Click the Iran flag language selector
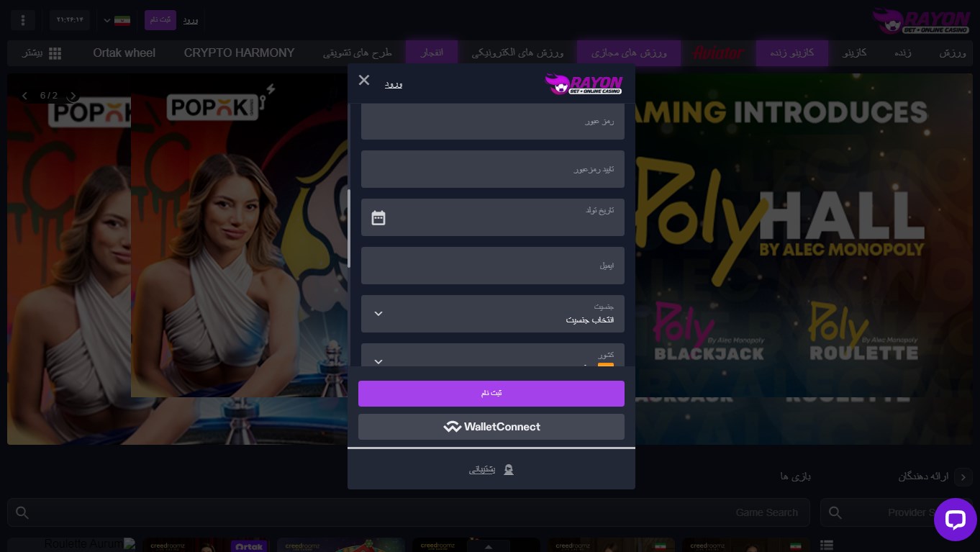The width and height of the screenshot is (980, 552). coord(122,20)
